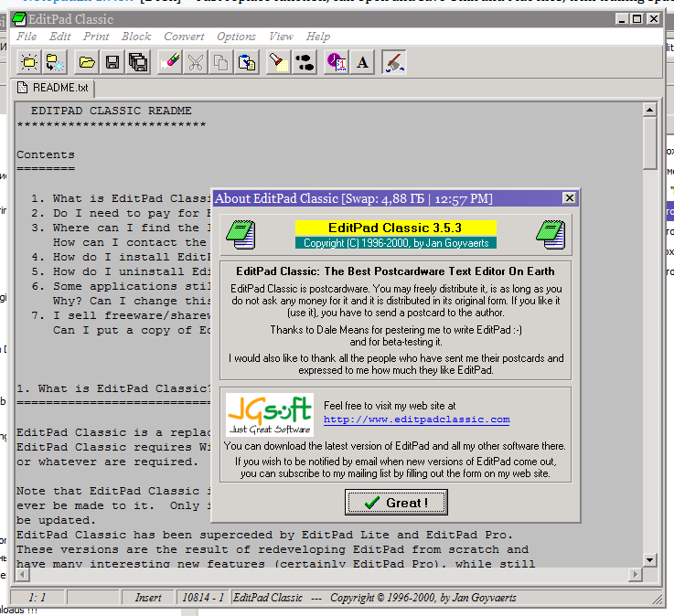Open the File menu
Screen dimensions: 674x616
27,37
